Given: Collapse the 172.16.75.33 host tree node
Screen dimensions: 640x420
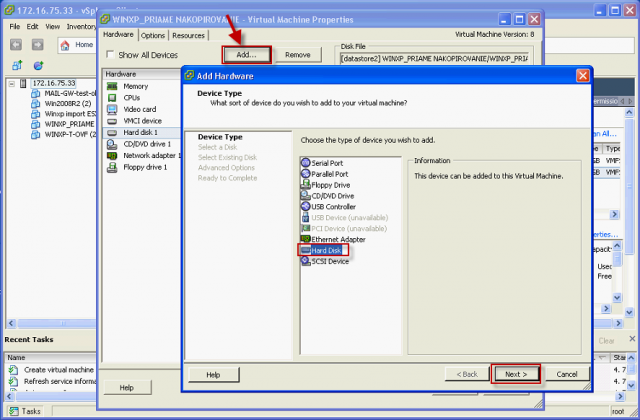Looking at the screenshot, I should [x=12, y=84].
